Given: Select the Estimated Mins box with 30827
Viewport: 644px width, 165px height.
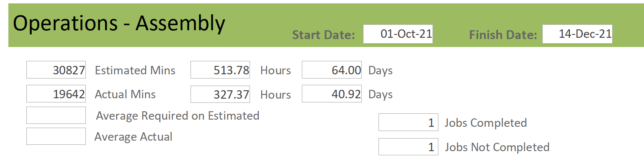Looking at the screenshot, I should point(56,70).
